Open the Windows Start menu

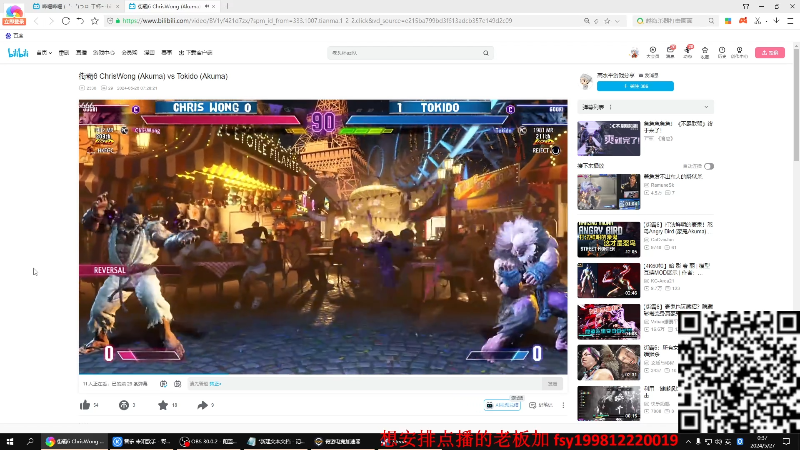[x=10, y=441]
